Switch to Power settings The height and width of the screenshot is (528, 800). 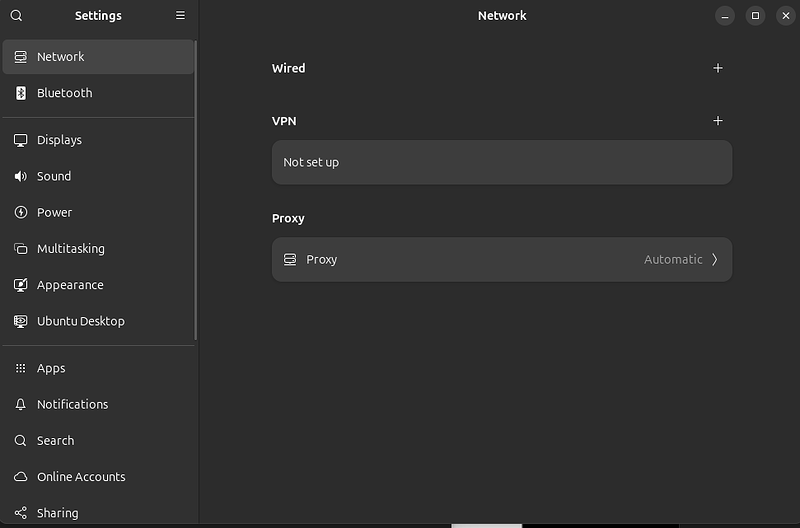click(98, 212)
